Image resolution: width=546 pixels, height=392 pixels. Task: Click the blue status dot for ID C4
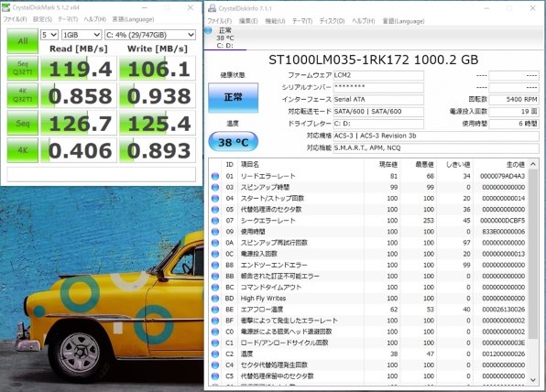[x=215, y=365]
